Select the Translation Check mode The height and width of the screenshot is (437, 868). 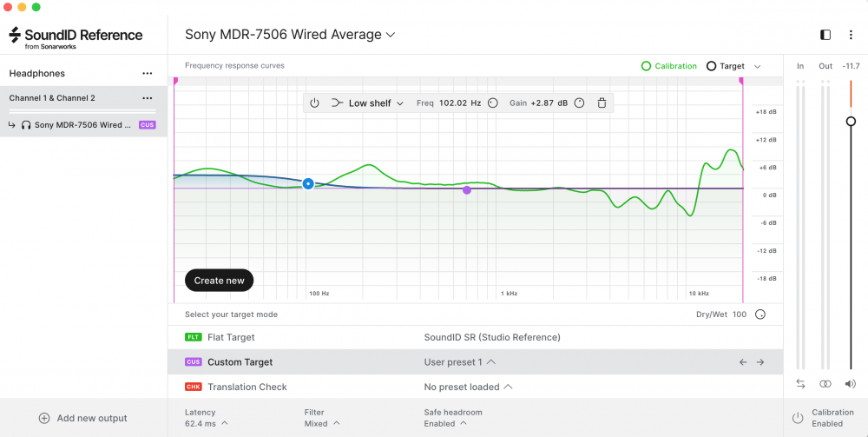pyautogui.click(x=247, y=387)
